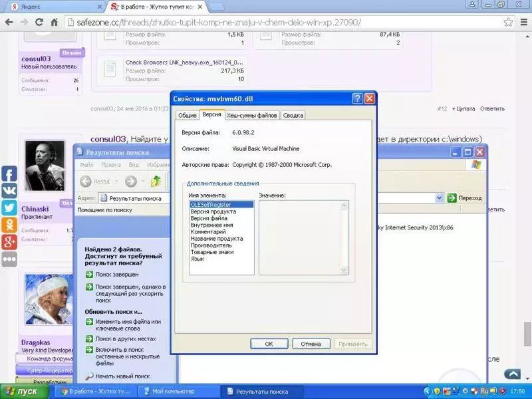Share via the Odnoklassniki sidebar icon

(x=9, y=225)
